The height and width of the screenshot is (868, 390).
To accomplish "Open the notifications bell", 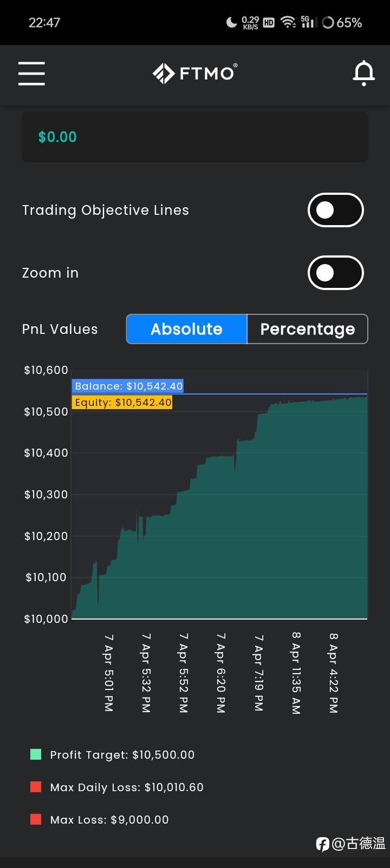I will coord(363,74).
